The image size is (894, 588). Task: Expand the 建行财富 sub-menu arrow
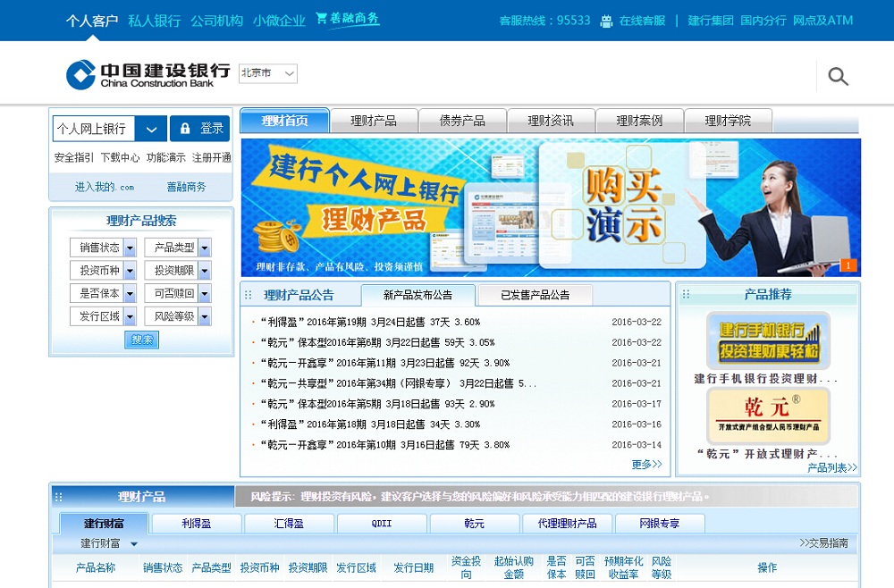click(x=134, y=544)
